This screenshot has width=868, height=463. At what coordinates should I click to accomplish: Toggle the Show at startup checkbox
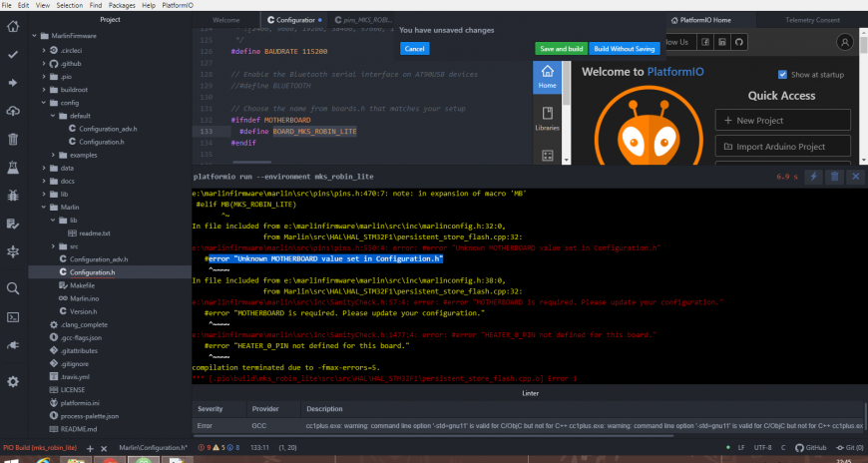[782, 74]
